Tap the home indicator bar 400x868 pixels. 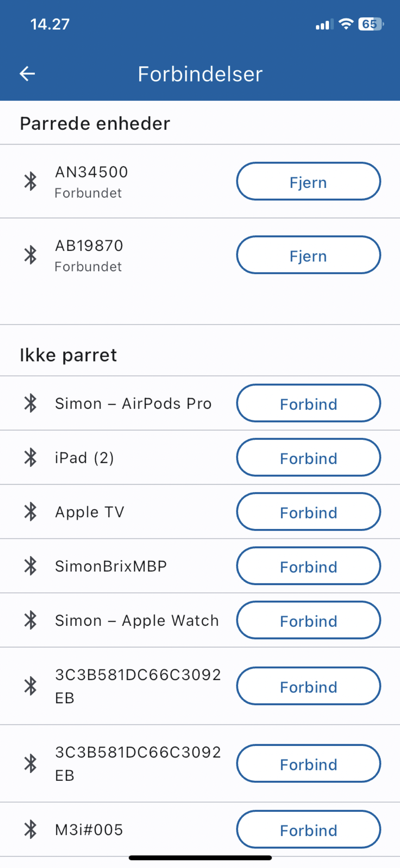200,857
